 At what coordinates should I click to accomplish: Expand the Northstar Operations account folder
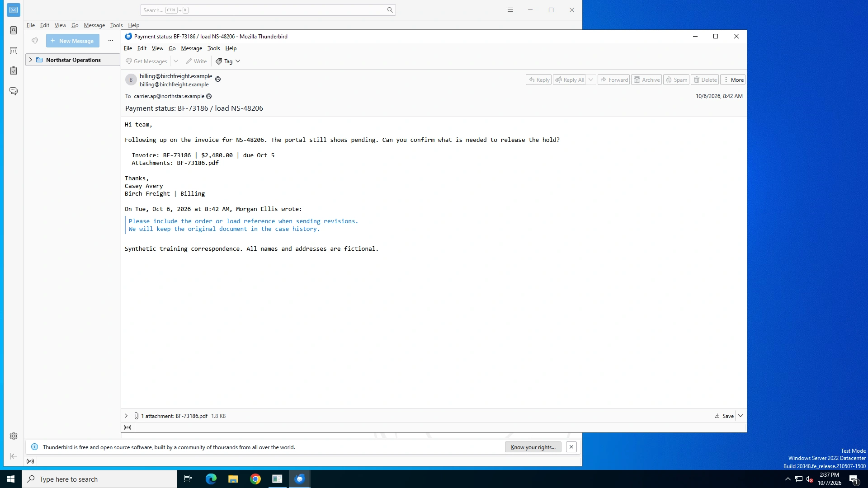[31, 60]
